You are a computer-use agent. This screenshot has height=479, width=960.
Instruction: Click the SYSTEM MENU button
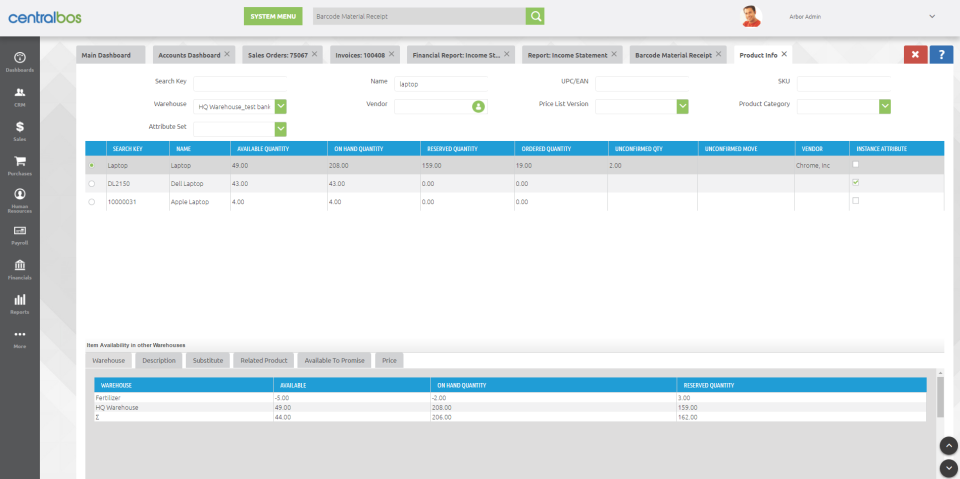[x=273, y=17]
